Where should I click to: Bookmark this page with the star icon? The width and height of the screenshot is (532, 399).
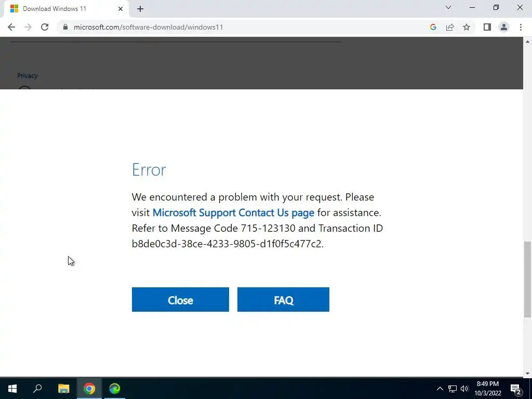(x=467, y=27)
